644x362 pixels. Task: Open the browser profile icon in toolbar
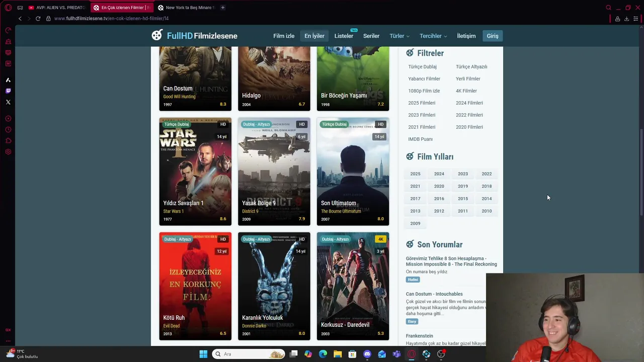pyautogui.click(x=617, y=19)
